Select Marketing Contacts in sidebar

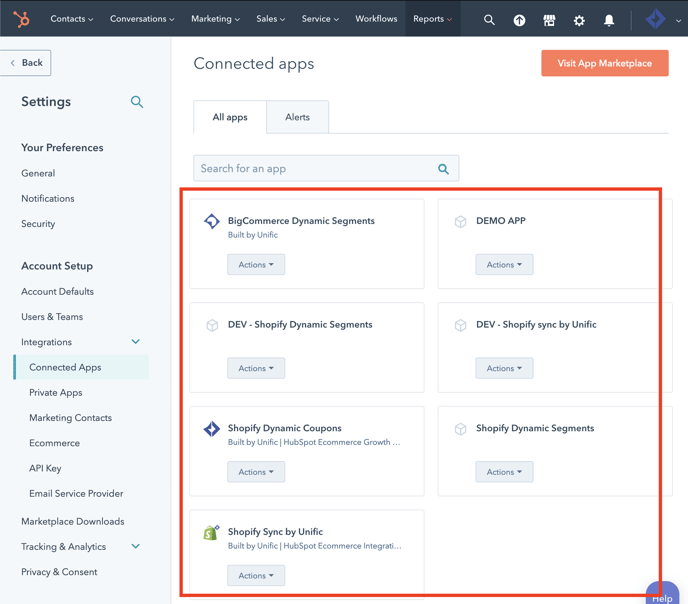tap(71, 418)
